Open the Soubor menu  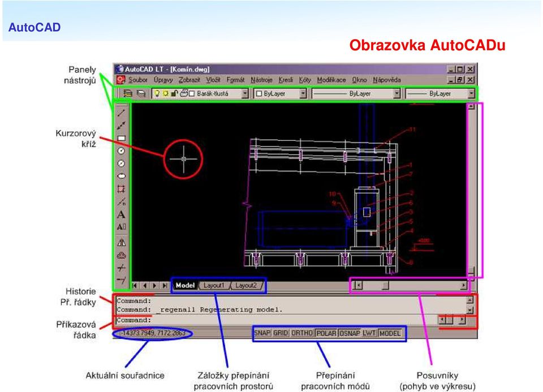(138, 80)
